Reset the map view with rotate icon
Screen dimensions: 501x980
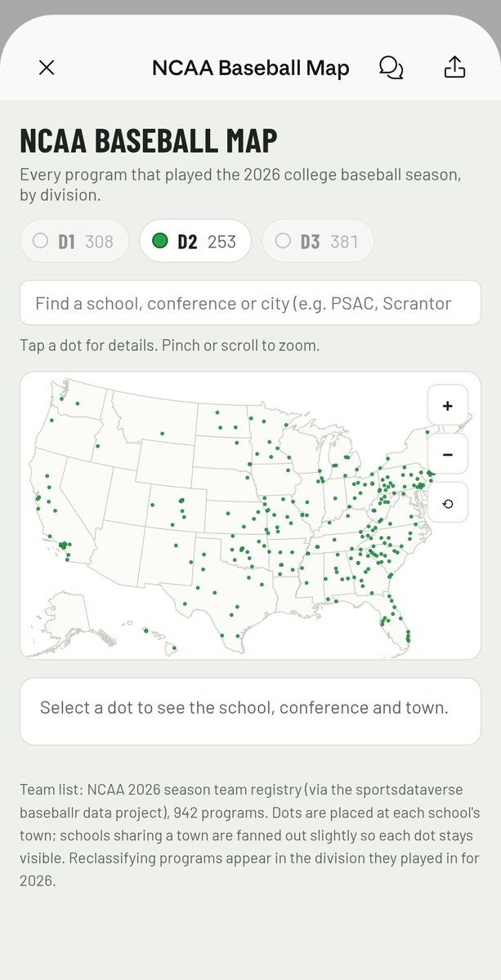(x=447, y=502)
